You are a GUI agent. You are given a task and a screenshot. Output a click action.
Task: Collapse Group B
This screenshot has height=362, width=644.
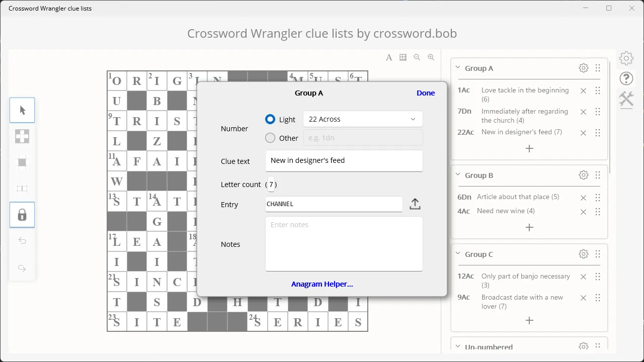click(x=458, y=175)
